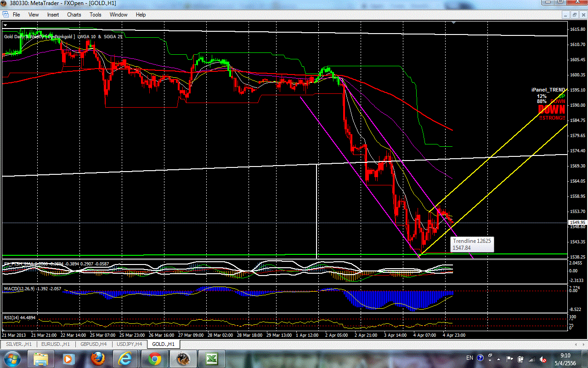588x368 pixels.
Task: Open the Tools menu
Action: [x=96, y=15]
